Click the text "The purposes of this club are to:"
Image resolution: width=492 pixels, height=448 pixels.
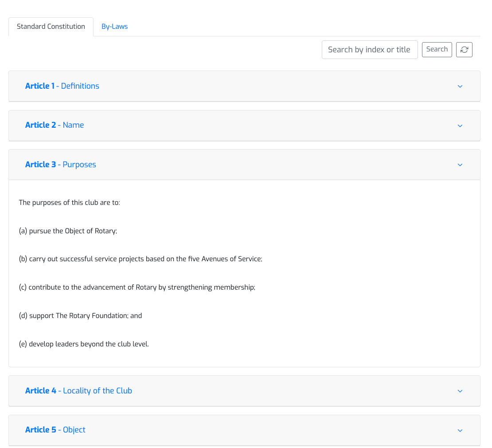click(x=70, y=203)
